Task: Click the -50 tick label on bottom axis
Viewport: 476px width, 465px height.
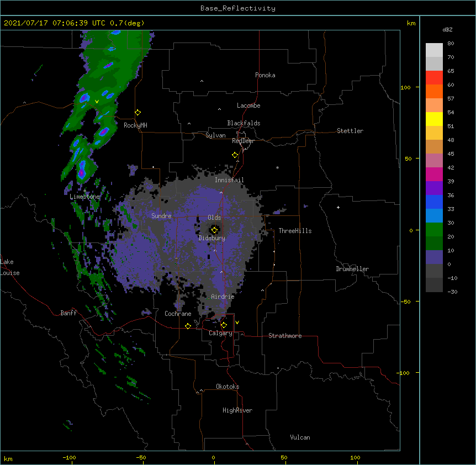Action: pos(141,457)
